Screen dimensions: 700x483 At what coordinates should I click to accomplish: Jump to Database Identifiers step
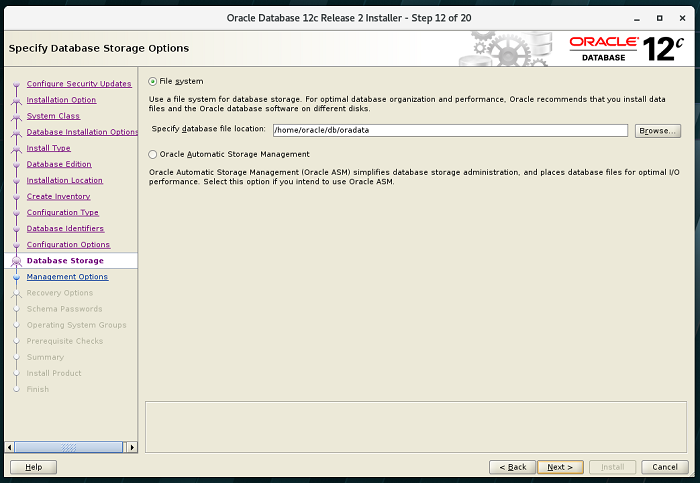click(x=65, y=228)
